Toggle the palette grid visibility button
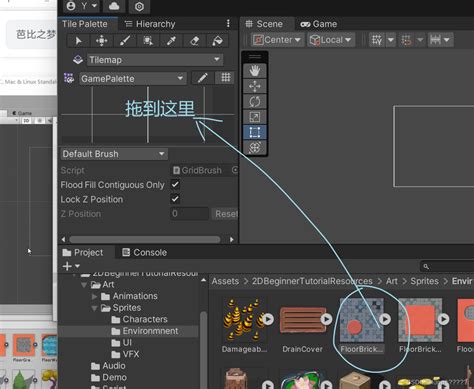 pos(226,78)
